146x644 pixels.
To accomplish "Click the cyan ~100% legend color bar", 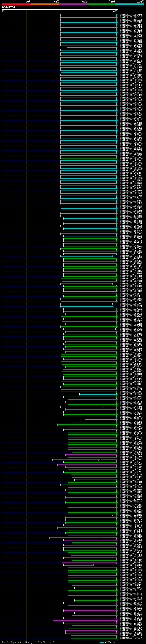I will point(130,4).
